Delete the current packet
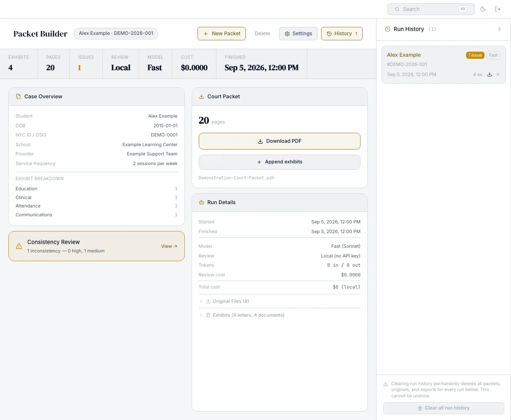 pos(262,34)
